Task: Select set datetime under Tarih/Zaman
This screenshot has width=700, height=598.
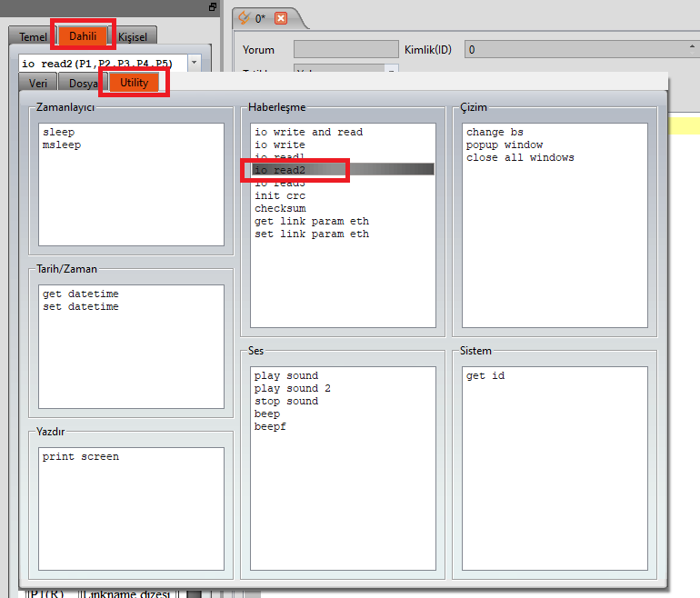Action: [80, 307]
